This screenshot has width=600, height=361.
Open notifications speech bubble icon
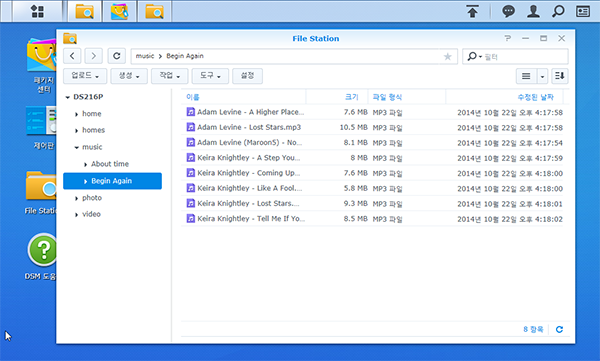pyautogui.click(x=508, y=11)
